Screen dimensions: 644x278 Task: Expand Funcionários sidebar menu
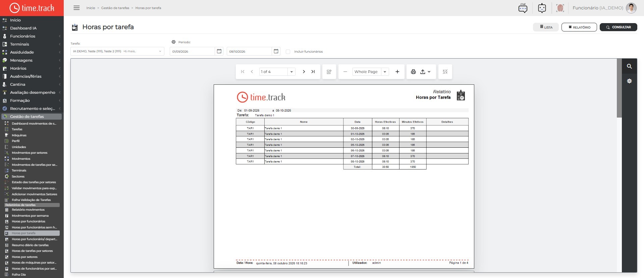(x=32, y=36)
